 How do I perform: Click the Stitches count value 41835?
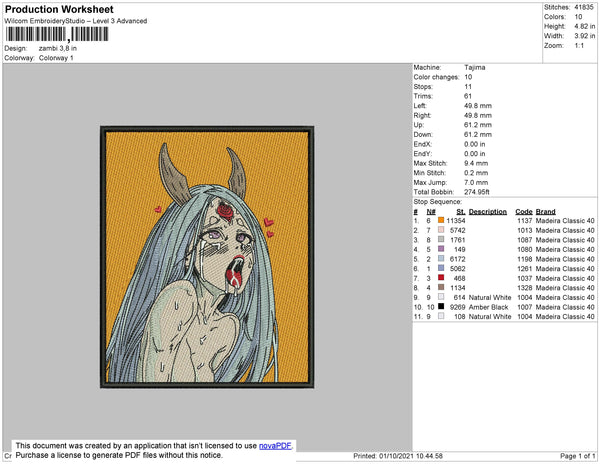click(x=584, y=7)
